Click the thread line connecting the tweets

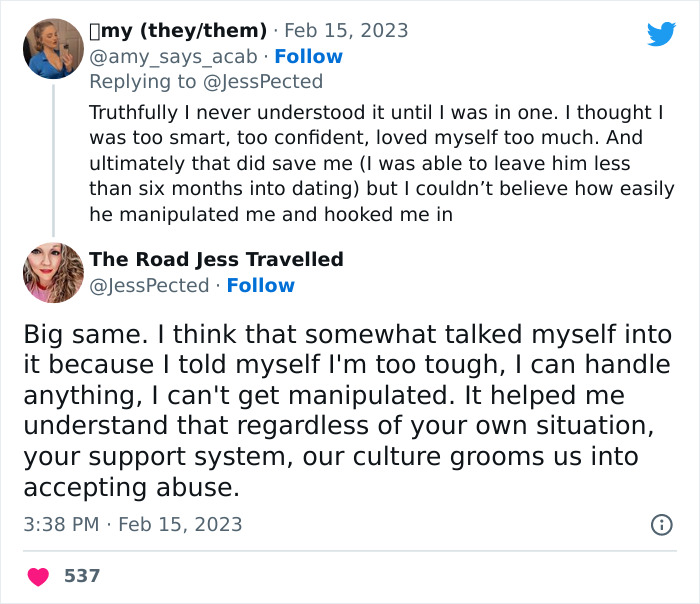pos(53,160)
